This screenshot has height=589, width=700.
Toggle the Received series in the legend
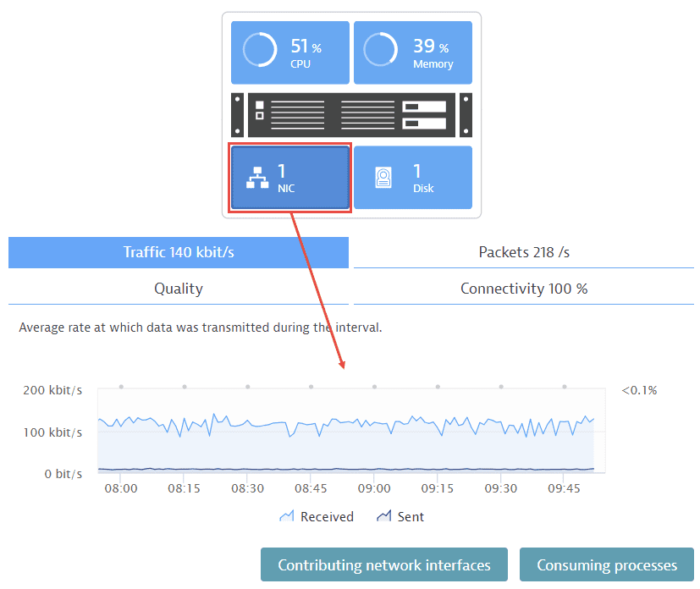317,517
